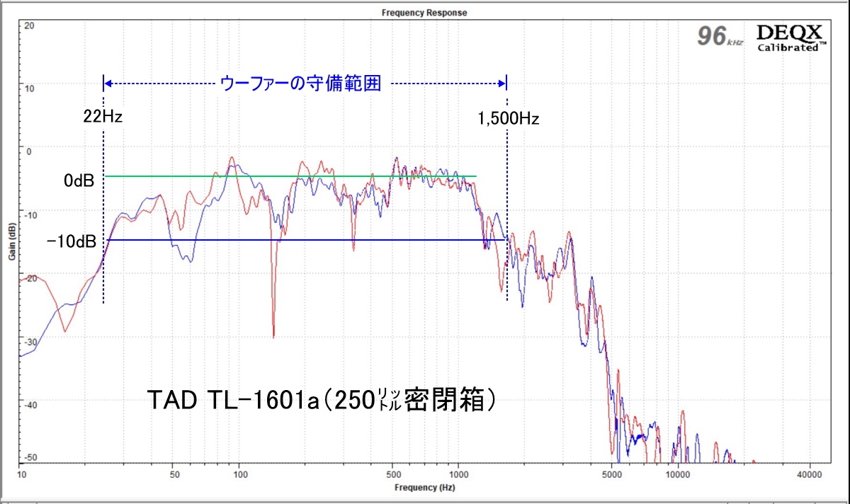Image resolution: width=850 pixels, height=504 pixels.
Task: Click the -10dB level label
Action: (x=72, y=241)
